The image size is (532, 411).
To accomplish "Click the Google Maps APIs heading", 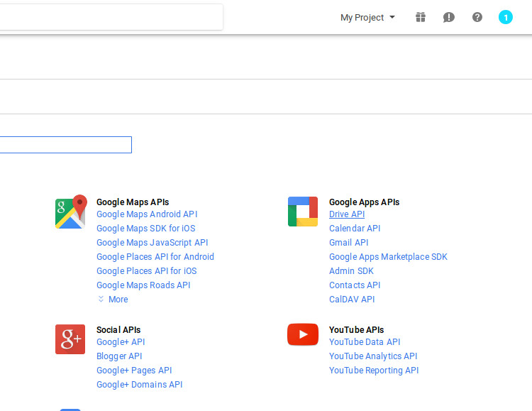I will coord(133,202).
